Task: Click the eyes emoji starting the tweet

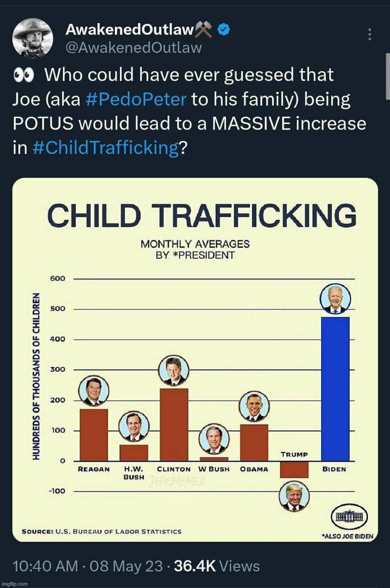Action: [27, 75]
